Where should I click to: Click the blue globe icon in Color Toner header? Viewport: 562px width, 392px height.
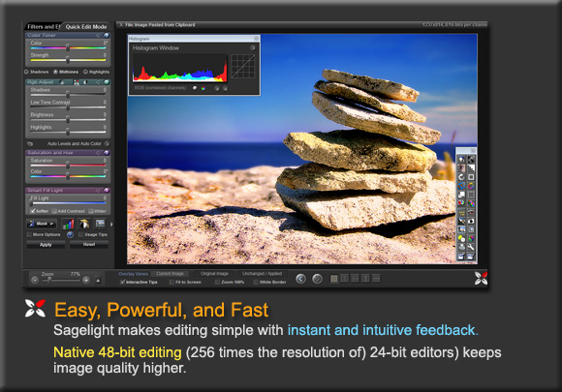click(x=106, y=35)
